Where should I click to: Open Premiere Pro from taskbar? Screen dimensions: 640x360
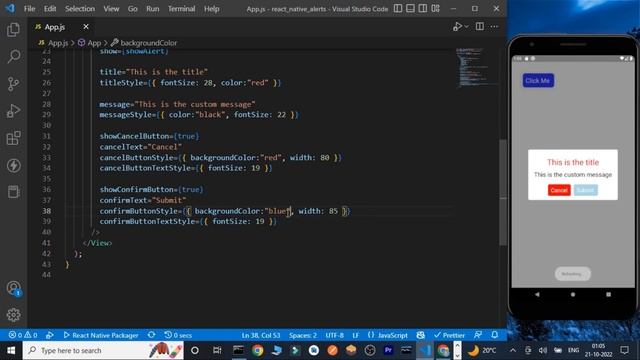pyautogui.click(x=388, y=350)
